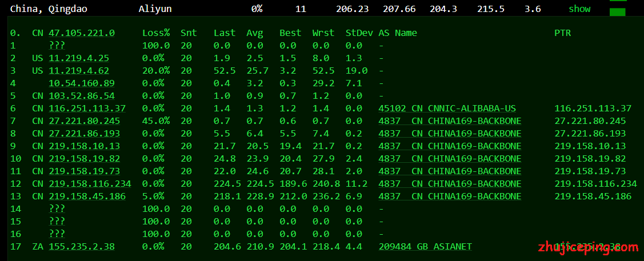Image resolution: width=644 pixels, height=261 pixels.
Task: Select PTR value 116.251.113.37
Action: 593,109
